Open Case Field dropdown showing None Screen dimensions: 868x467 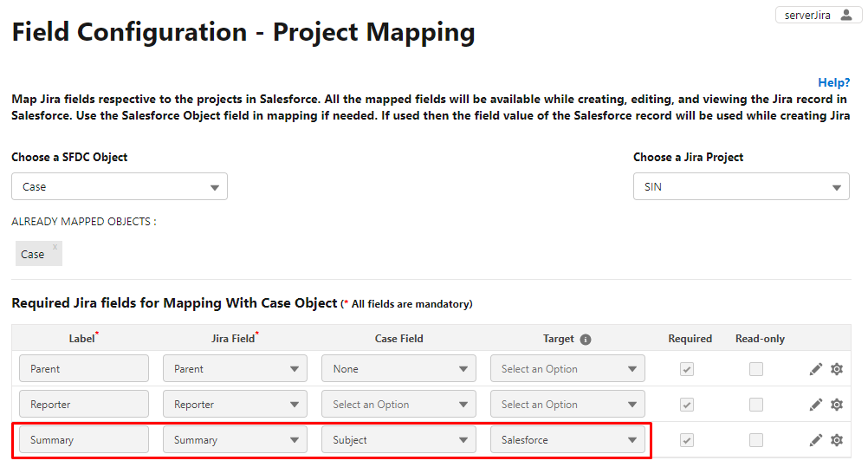[x=398, y=369]
